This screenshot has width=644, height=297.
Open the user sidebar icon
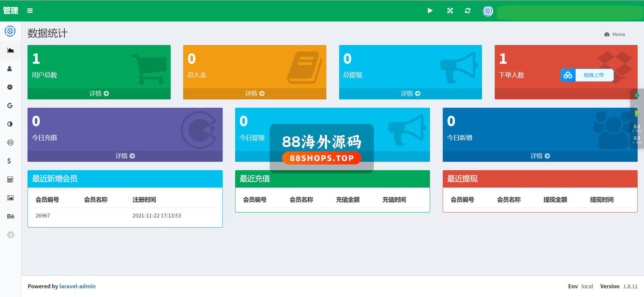pos(10,69)
